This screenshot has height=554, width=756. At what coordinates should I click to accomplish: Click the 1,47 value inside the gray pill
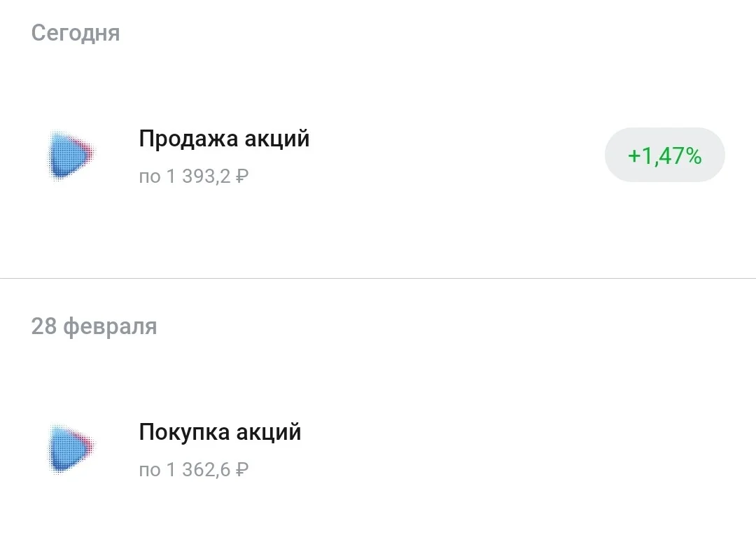click(x=662, y=156)
